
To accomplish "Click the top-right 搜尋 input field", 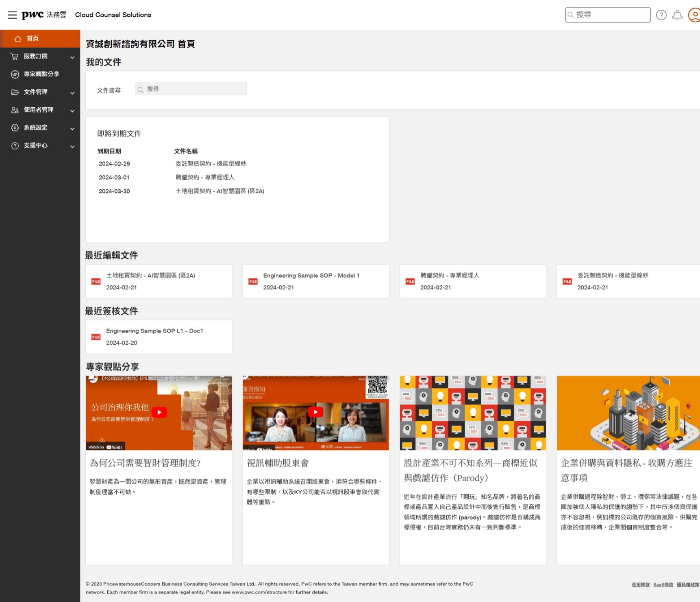I will (608, 15).
